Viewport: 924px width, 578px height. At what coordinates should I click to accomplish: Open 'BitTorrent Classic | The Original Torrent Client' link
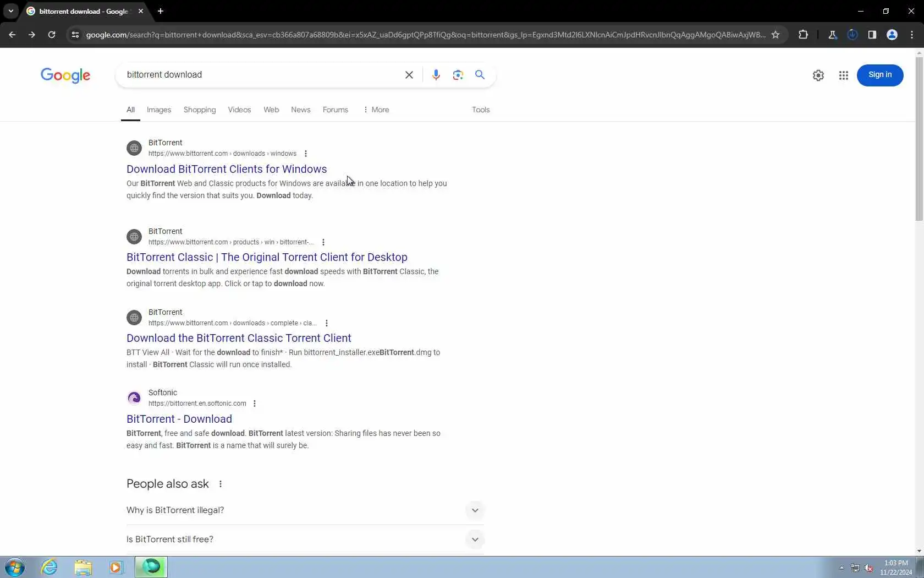(x=267, y=257)
